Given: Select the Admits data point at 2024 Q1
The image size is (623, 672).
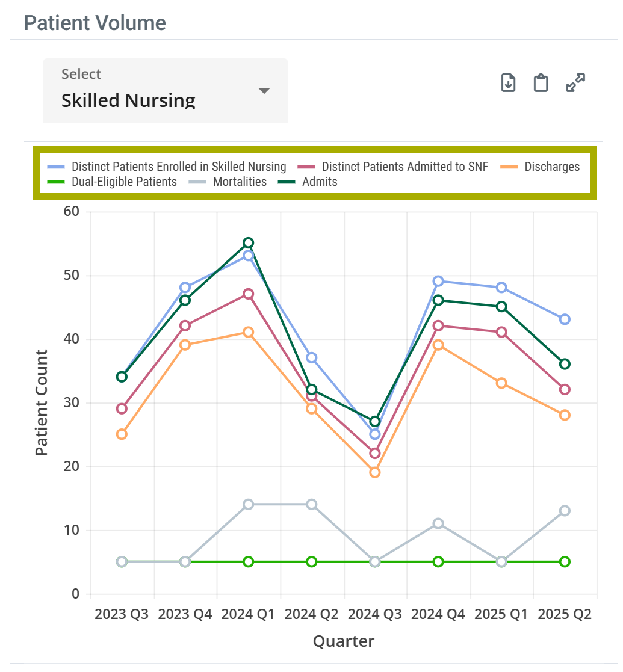Looking at the screenshot, I should click(x=248, y=243).
